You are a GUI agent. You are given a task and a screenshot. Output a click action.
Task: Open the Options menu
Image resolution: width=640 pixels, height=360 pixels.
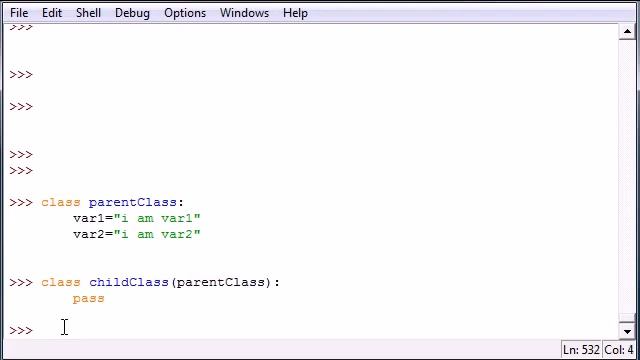coord(185,13)
